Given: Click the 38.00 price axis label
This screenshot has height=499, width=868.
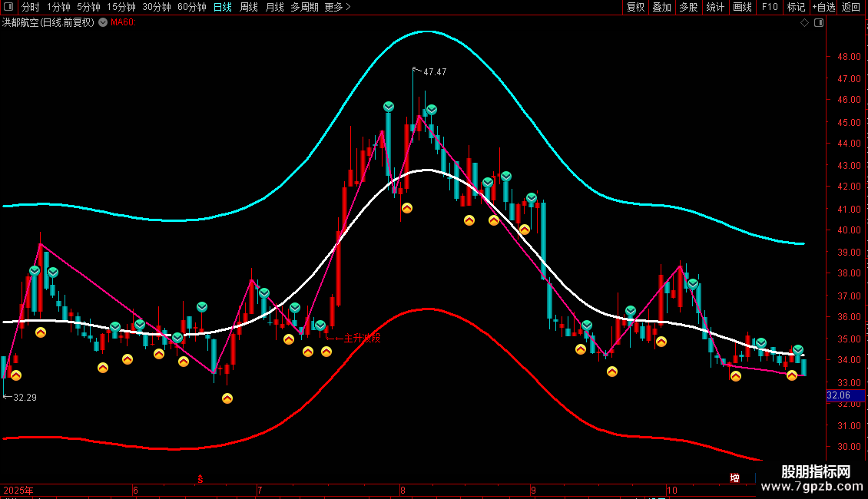Looking at the screenshot, I should pyautogui.click(x=849, y=273).
